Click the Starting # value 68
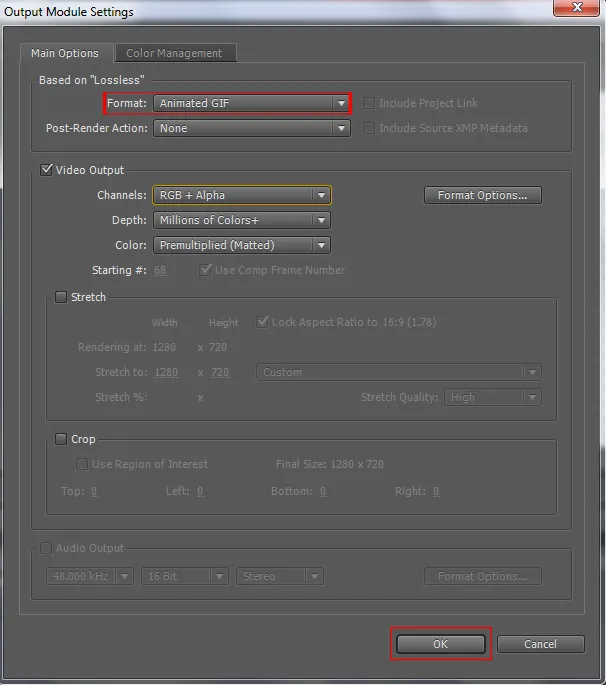Image resolution: width=606 pixels, height=685 pixels. [x=160, y=270]
